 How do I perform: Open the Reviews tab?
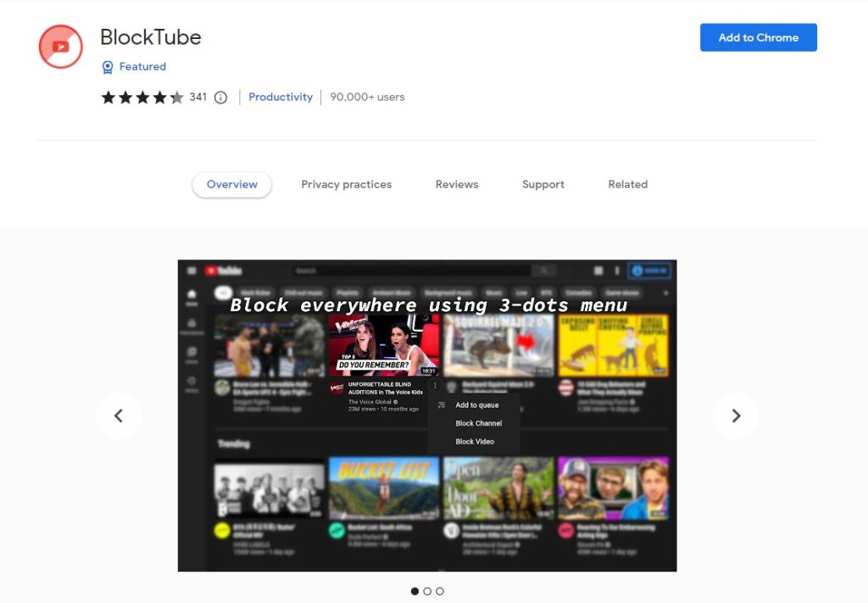[457, 184]
